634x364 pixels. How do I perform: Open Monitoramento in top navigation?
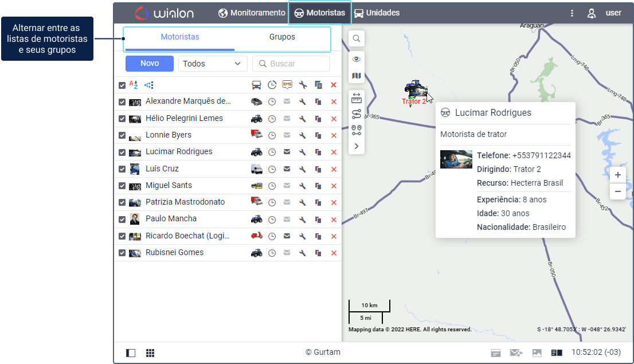(252, 13)
